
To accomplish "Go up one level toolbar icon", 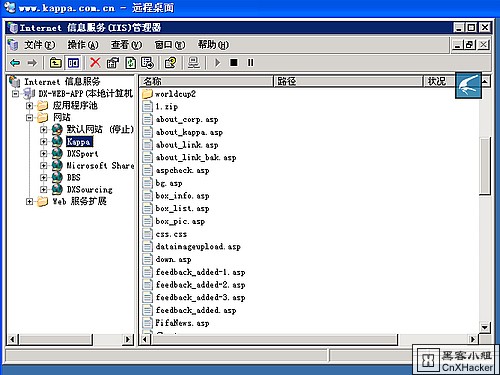I will 55,63.
